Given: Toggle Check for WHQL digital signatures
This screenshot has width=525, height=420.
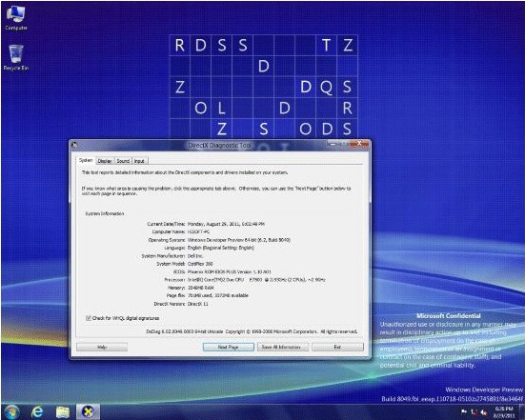Looking at the screenshot, I should 89,318.
